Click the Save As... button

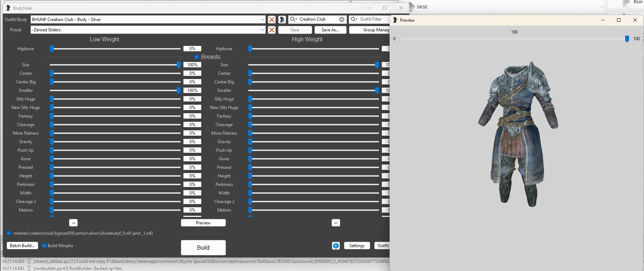pyautogui.click(x=330, y=30)
